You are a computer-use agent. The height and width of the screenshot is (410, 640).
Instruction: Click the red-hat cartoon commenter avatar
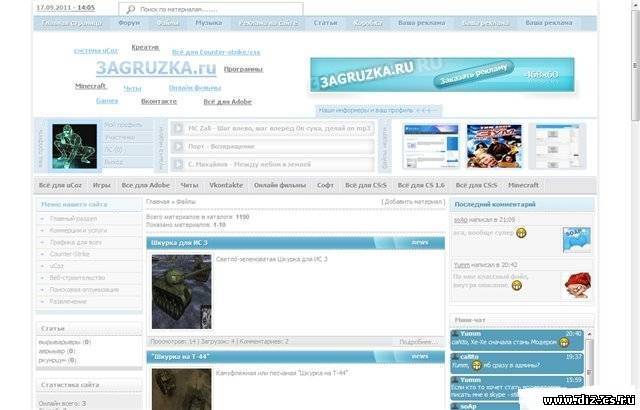[576, 283]
